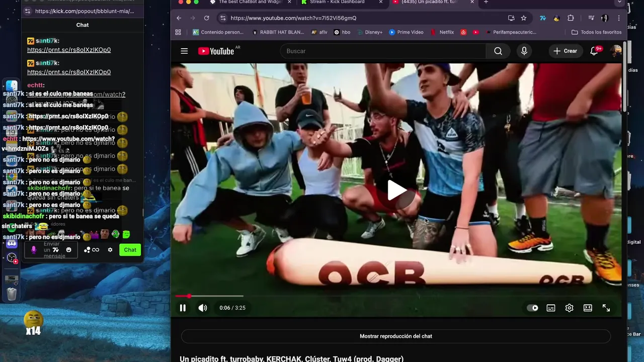Open the Chrome three-dot menu
The width and height of the screenshot is (644, 362).
pos(619,18)
